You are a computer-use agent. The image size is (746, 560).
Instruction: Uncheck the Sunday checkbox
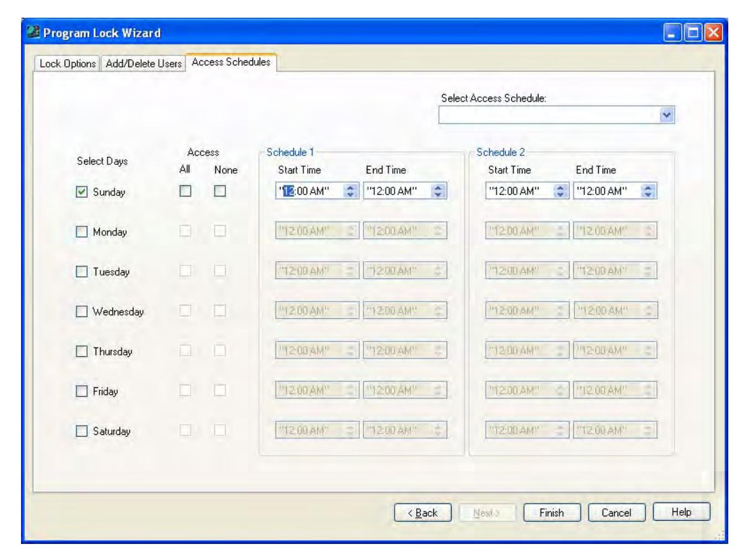pos(81,191)
